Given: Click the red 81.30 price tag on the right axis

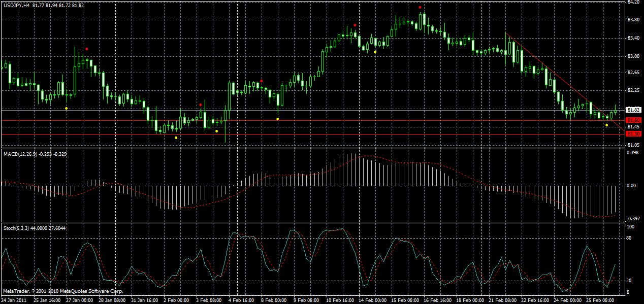Looking at the screenshot, I should 633,134.
